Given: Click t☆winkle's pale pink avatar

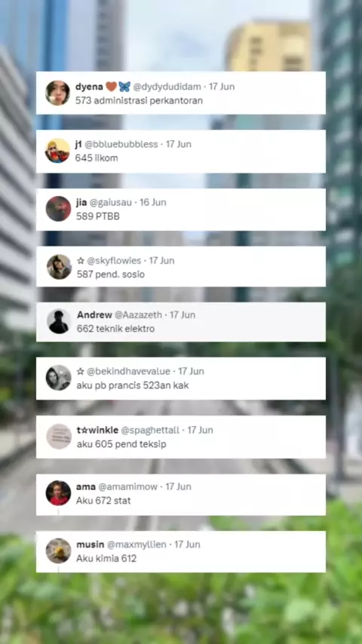Looking at the screenshot, I should coord(59,437).
